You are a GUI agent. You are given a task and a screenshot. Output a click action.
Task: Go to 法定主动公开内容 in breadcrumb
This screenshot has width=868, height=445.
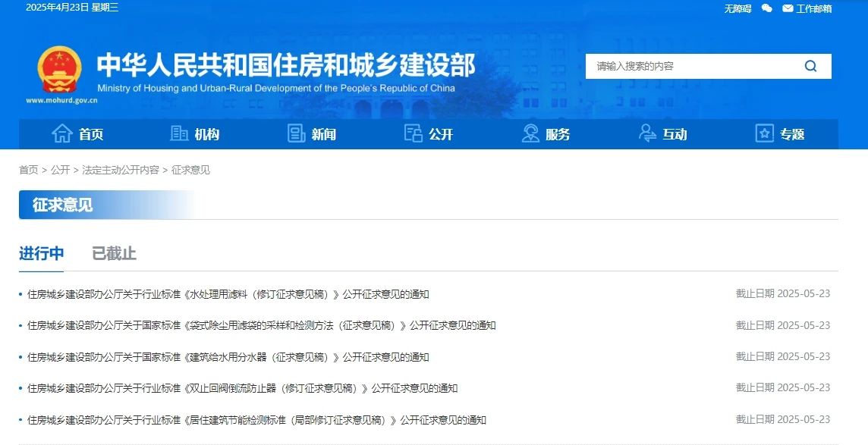[x=121, y=170]
